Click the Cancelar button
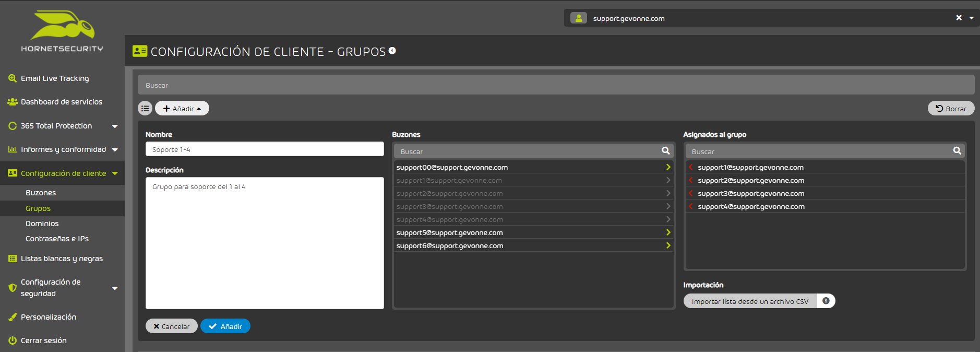The width and height of the screenshot is (980, 352). point(171,326)
